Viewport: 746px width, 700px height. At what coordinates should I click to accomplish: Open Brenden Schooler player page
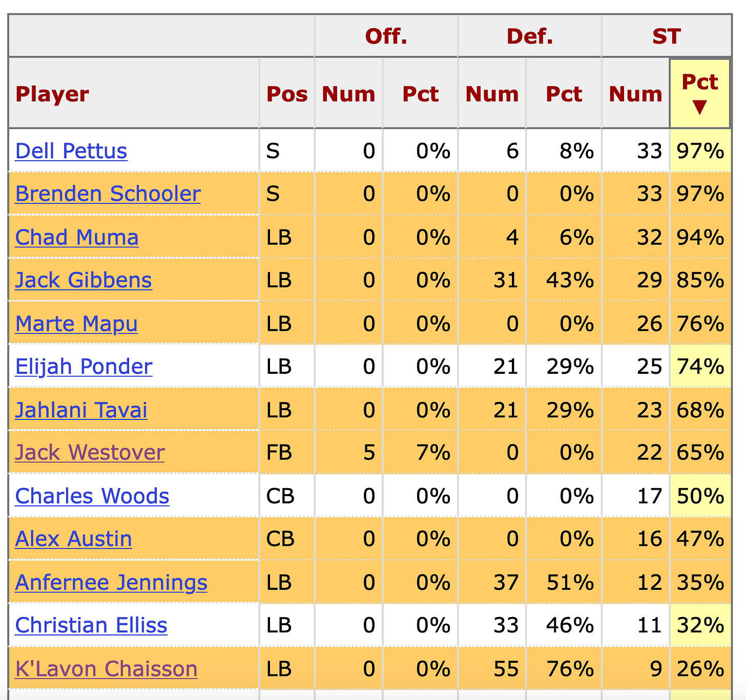point(108,194)
